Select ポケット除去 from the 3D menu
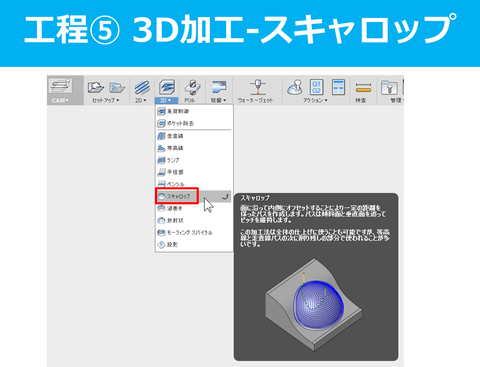Screen dimensions: 480x367 [194, 123]
